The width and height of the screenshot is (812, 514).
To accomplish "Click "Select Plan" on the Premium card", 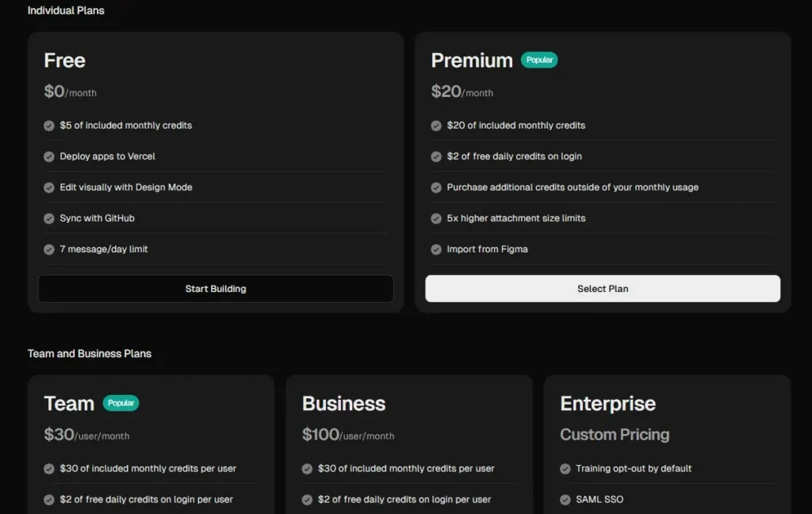I will click(x=603, y=288).
